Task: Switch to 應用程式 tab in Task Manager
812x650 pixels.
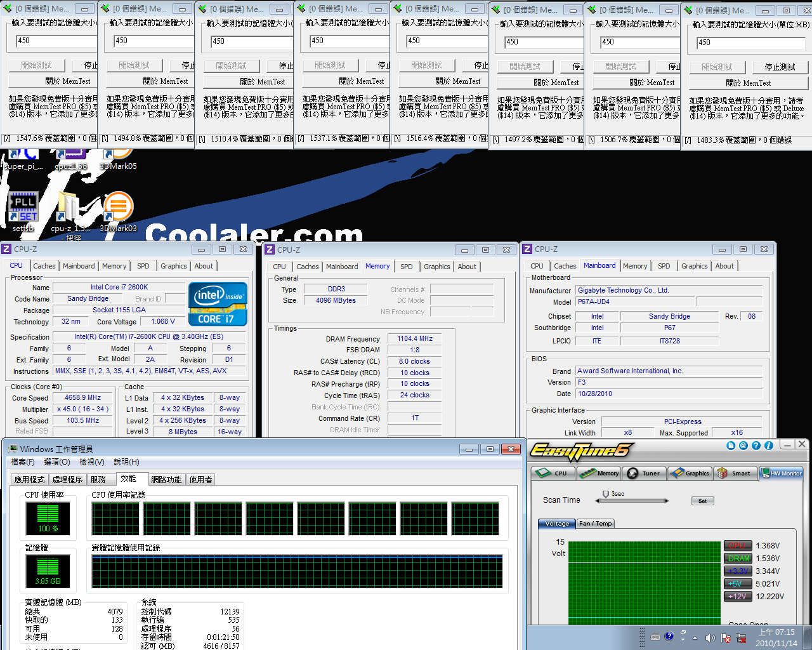Action: coord(30,479)
